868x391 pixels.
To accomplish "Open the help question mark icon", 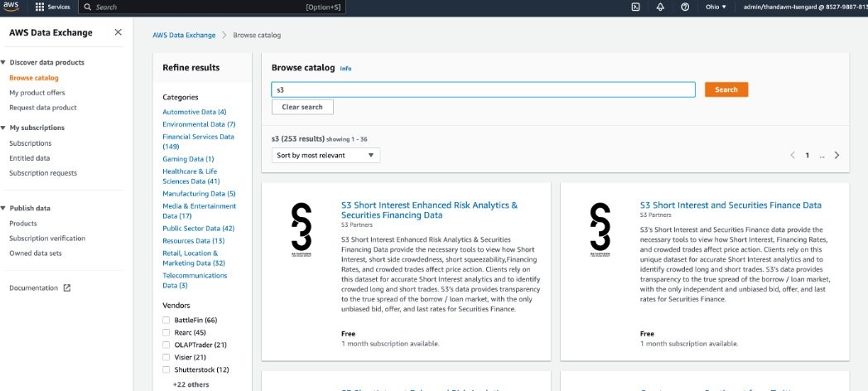I will [685, 7].
